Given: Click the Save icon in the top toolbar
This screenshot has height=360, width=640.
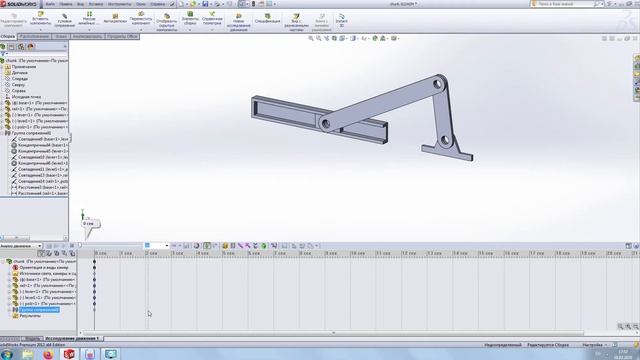Looking at the screenshot, I should tap(205, 4).
